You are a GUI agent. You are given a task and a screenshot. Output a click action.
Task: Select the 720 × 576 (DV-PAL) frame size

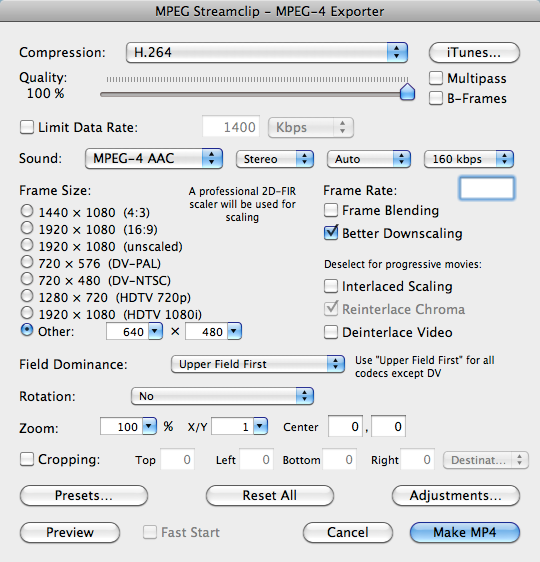[x=27, y=262]
